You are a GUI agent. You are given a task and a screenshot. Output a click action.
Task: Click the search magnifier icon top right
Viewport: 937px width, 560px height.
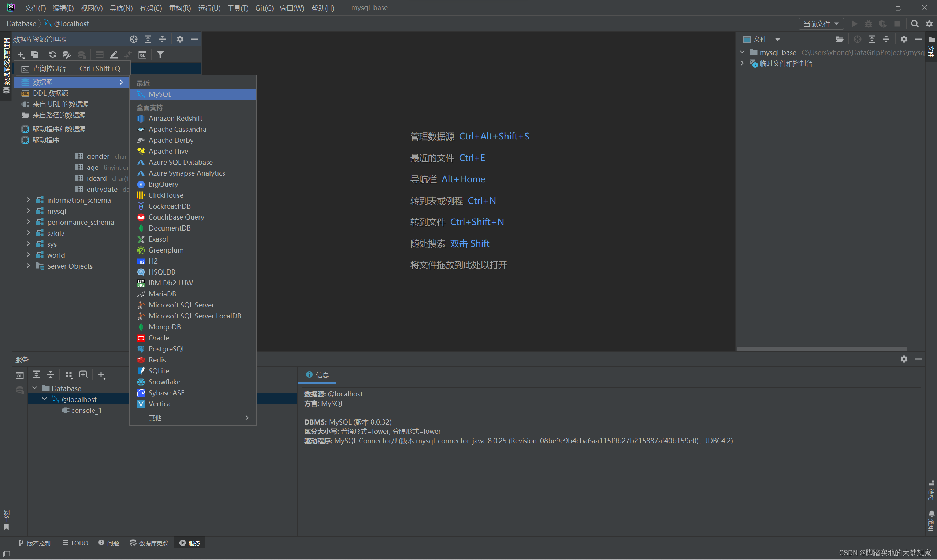(x=915, y=24)
